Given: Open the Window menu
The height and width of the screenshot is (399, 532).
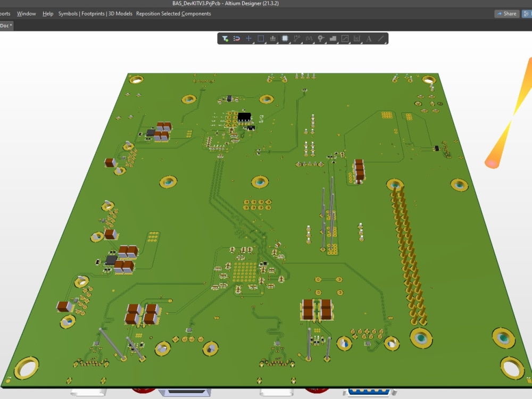Looking at the screenshot, I should (x=26, y=13).
